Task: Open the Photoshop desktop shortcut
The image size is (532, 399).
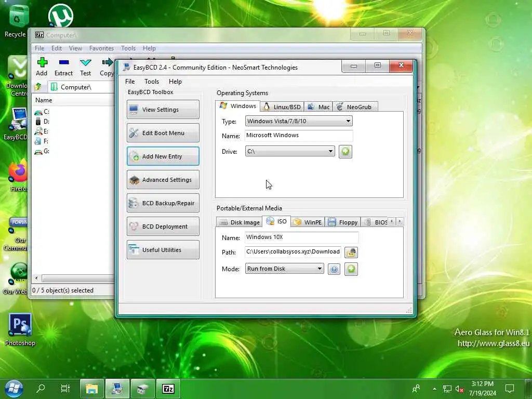Action: (x=20, y=329)
